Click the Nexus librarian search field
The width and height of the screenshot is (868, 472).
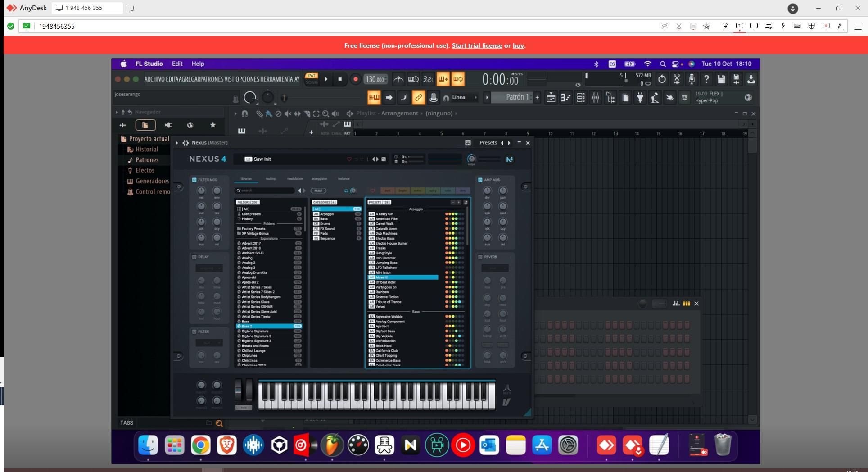(266, 191)
